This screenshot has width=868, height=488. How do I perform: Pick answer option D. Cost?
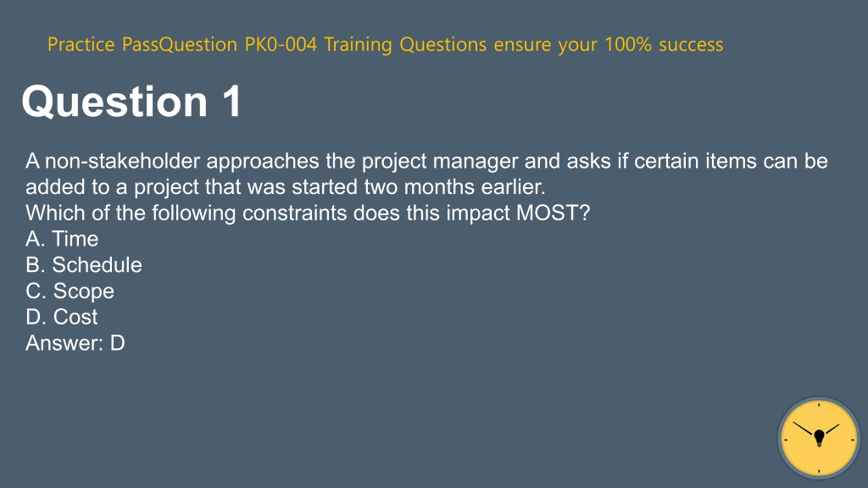point(61,317)
